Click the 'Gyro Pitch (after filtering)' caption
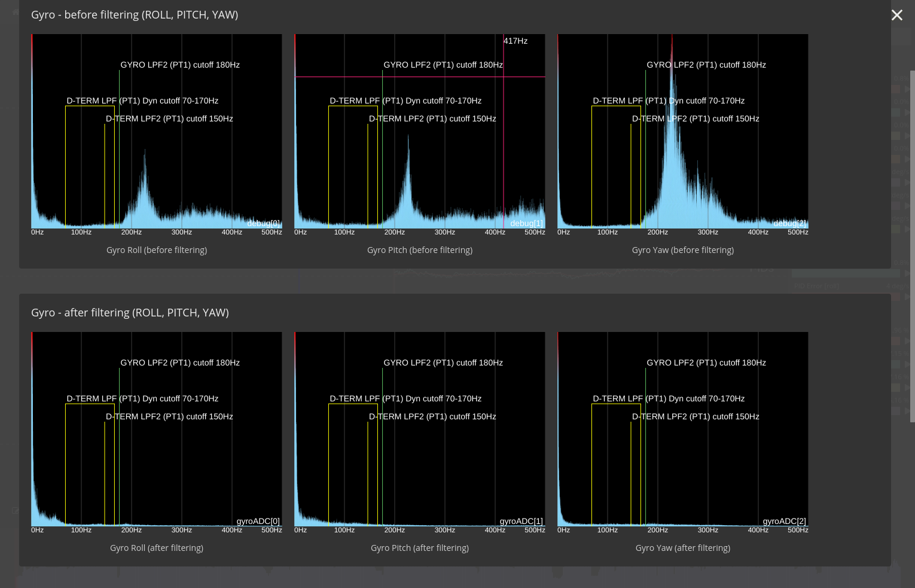 tap(420, 548)
